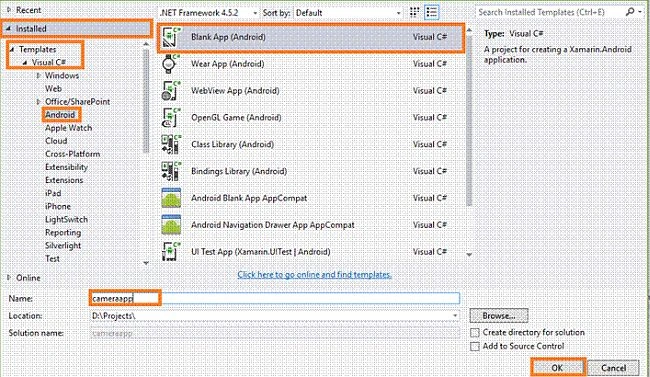
Task: Click the Android Navigation Drawer App icon
Action: [171, 225]
